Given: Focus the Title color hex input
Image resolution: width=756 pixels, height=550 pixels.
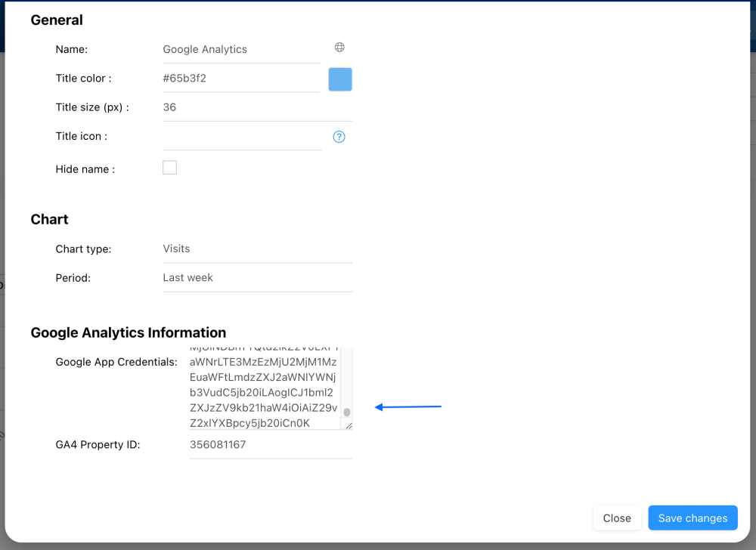Looking at the screenshot, I should 240,78.
